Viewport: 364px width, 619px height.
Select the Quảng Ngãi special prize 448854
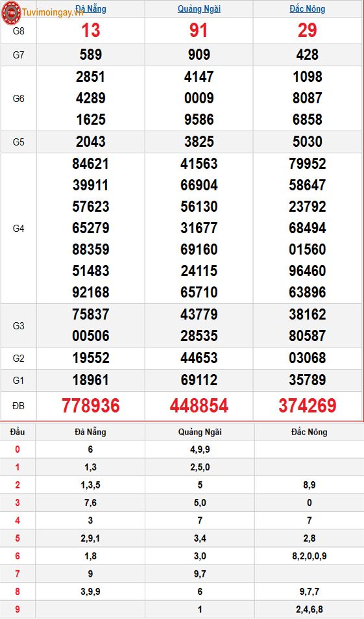tap(199, 406)
